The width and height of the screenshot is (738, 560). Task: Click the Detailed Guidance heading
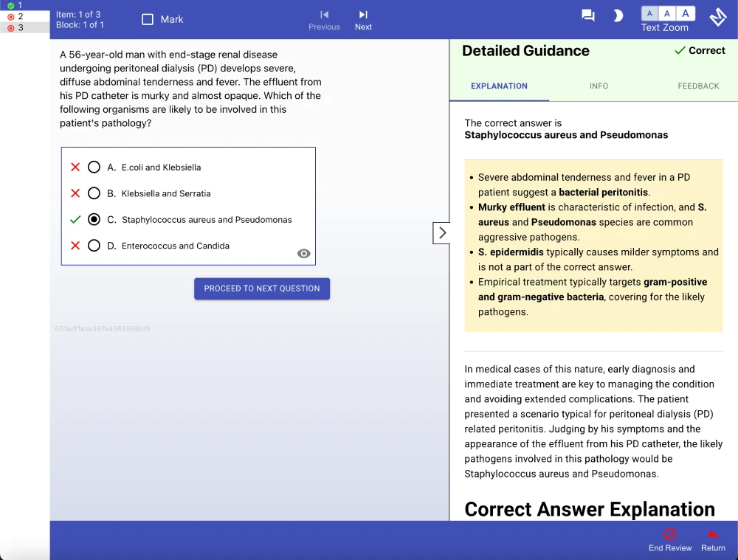coord(525,51)
